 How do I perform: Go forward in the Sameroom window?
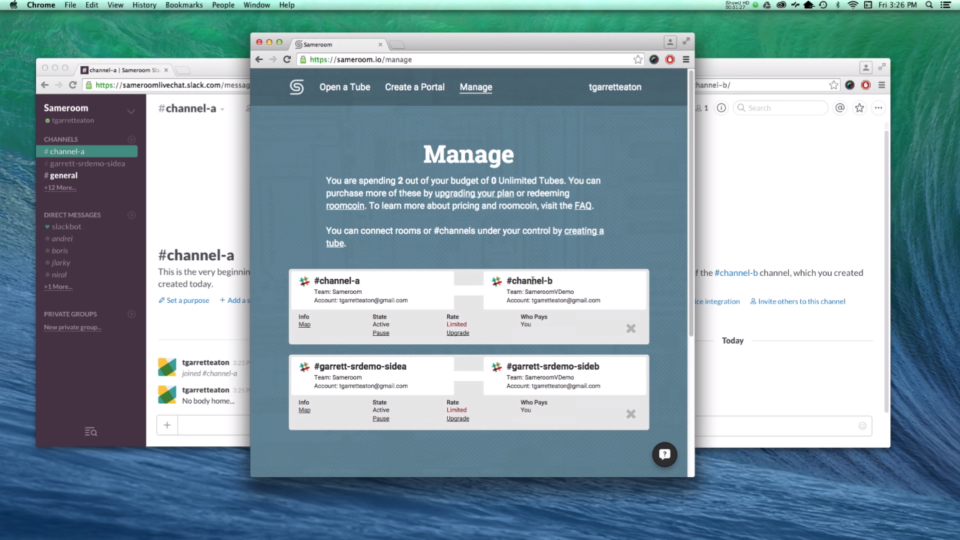coord(273,59)
